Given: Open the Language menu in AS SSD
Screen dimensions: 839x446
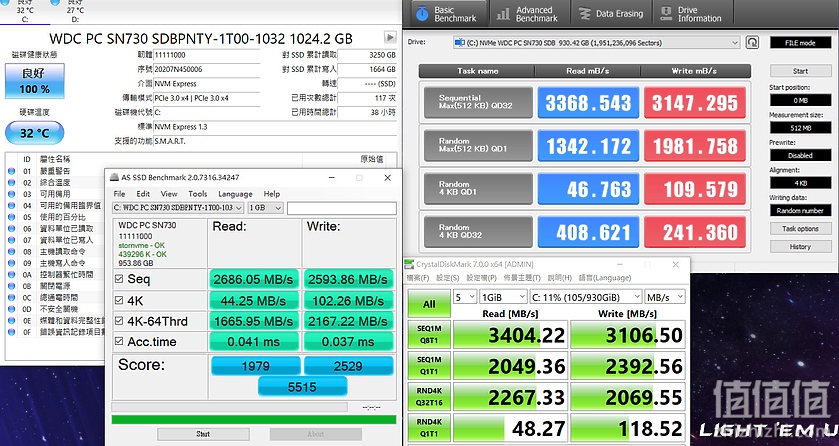Looking at the screenshot, I should [235, 194].
